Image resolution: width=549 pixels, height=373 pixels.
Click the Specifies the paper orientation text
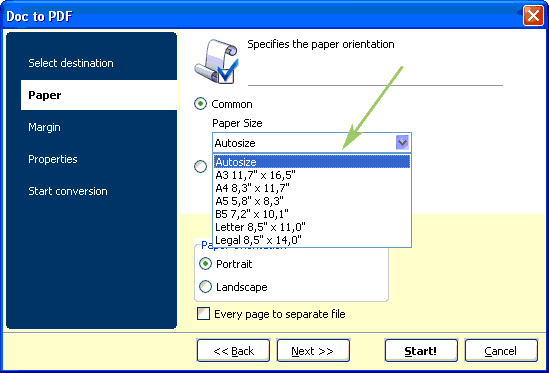(321, 44)
